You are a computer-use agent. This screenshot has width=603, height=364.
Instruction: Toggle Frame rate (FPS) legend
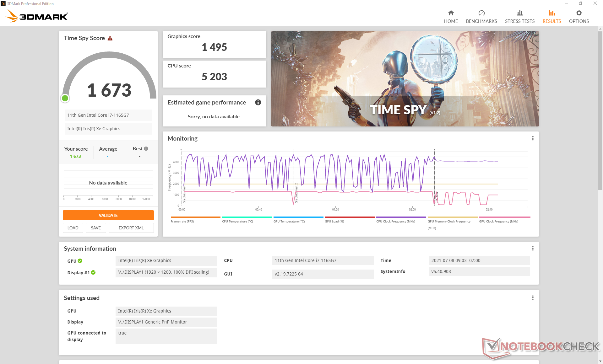point(195,220)
